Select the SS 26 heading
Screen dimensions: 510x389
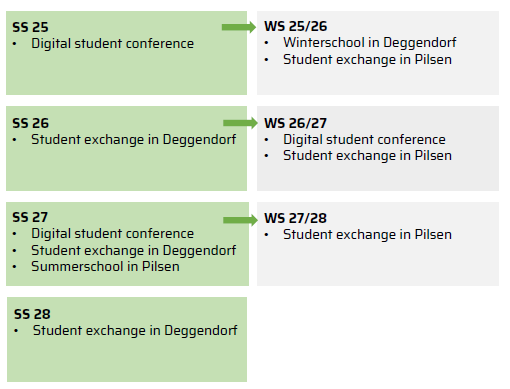tap(30, 123)
